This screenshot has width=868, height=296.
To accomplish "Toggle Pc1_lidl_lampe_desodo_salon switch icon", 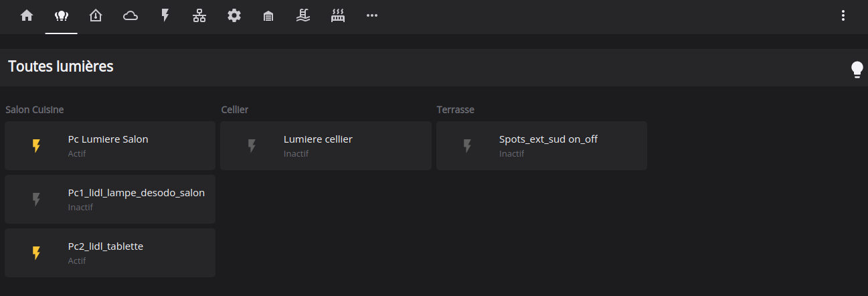I will pyautogui.click(x=37, y=200).
